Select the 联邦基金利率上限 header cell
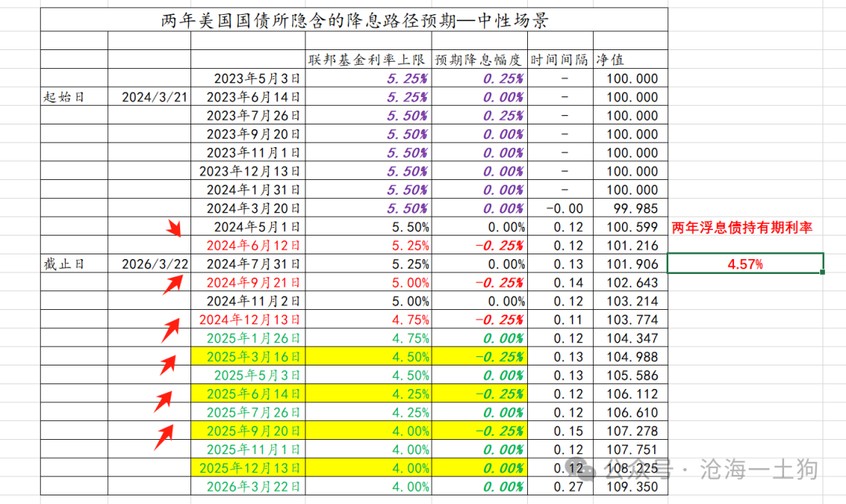This screenshot has width=846, height=504. coord(368,59)
